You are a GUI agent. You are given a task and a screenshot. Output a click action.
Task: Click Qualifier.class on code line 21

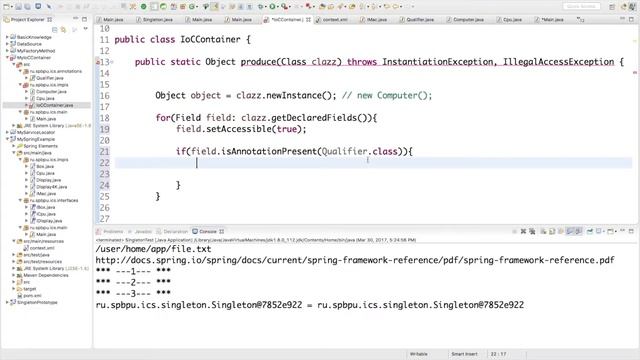click(x=360, y=151)
